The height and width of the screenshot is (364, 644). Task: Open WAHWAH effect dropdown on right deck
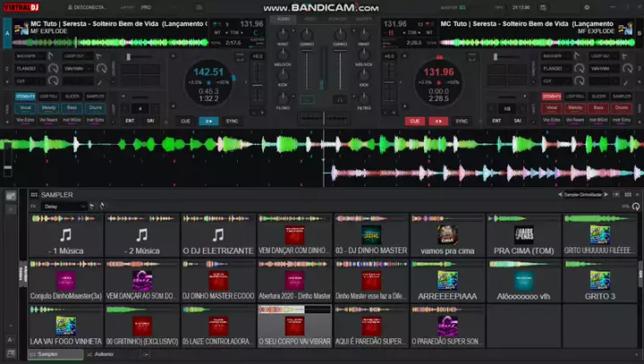point(604,69)
